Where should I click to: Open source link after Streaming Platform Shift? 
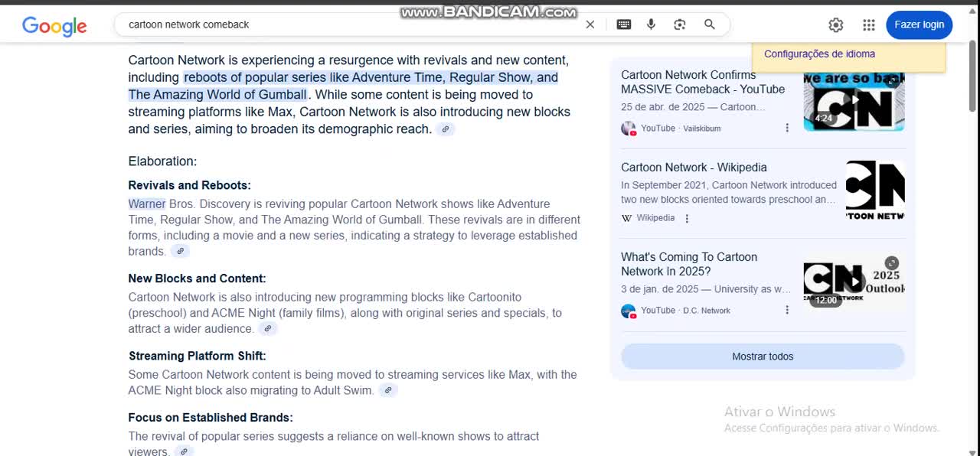tap(388, 390)
